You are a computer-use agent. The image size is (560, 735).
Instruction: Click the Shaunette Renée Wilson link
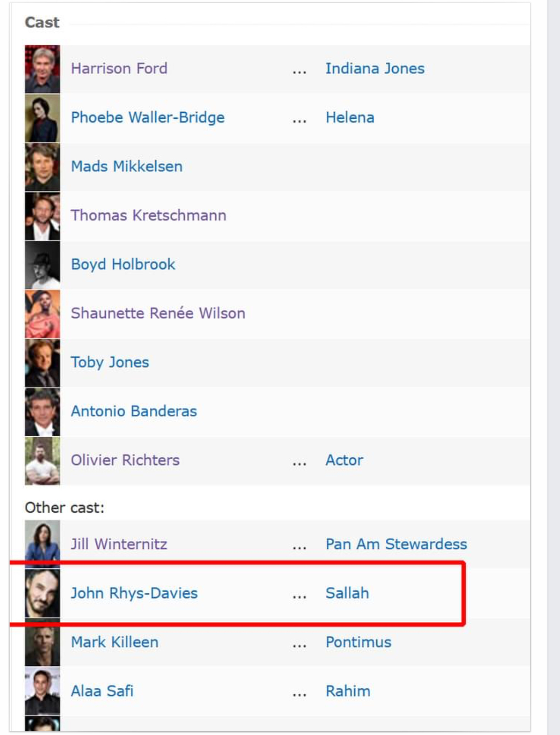pyautogui.click(x=158, y=313)
